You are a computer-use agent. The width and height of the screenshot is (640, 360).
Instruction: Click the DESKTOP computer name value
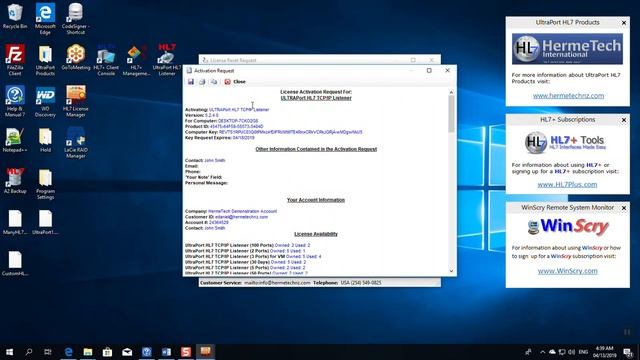tap(238, 121)
